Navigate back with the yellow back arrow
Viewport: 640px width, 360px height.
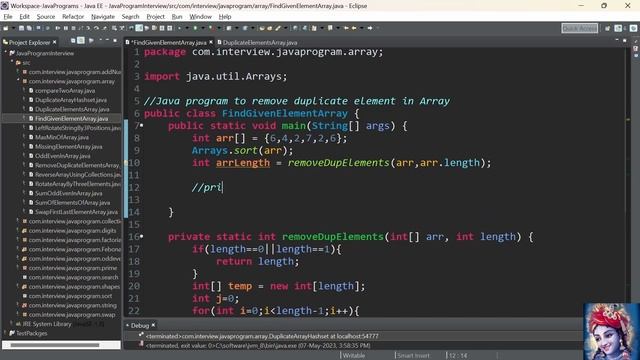point(354,28)
